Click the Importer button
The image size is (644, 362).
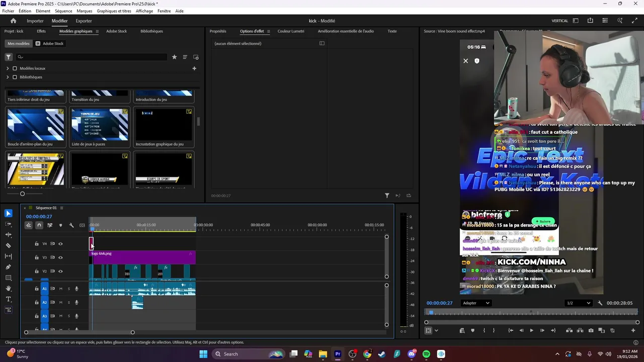(35, 21)
